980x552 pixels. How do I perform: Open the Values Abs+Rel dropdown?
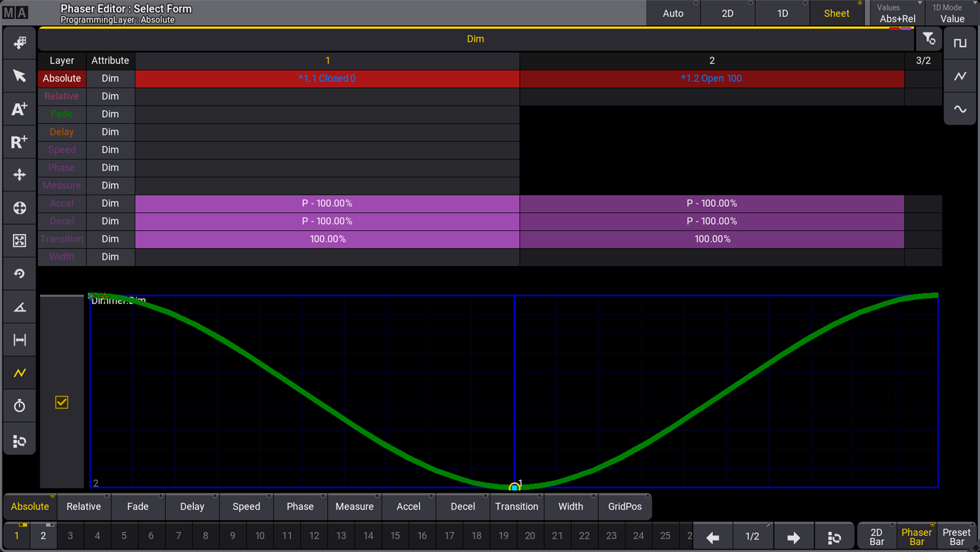tap(897, 13)
